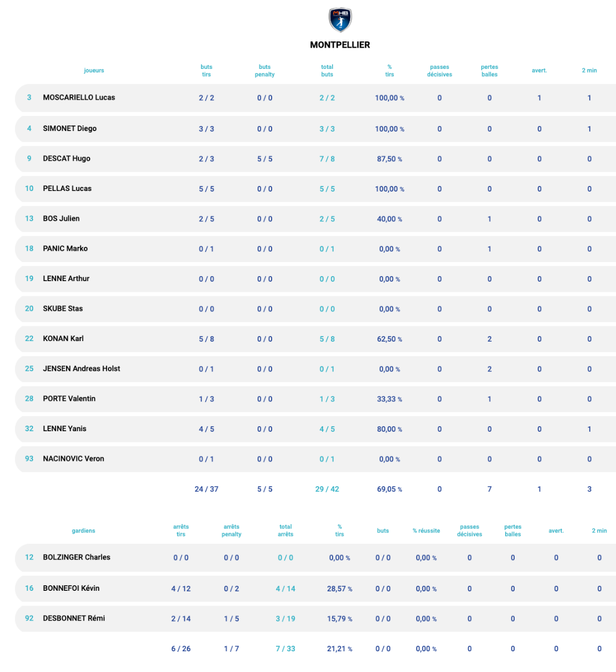Open player SIMONET Diego
Screen dimensions: 616x672
click(69, 128)
